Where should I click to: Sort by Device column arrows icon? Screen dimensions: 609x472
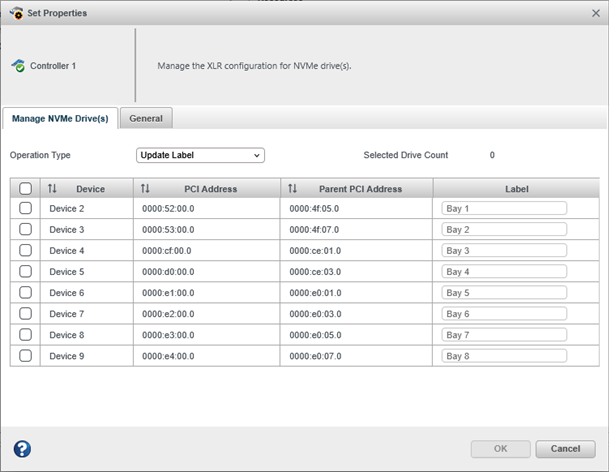(52, 188)
